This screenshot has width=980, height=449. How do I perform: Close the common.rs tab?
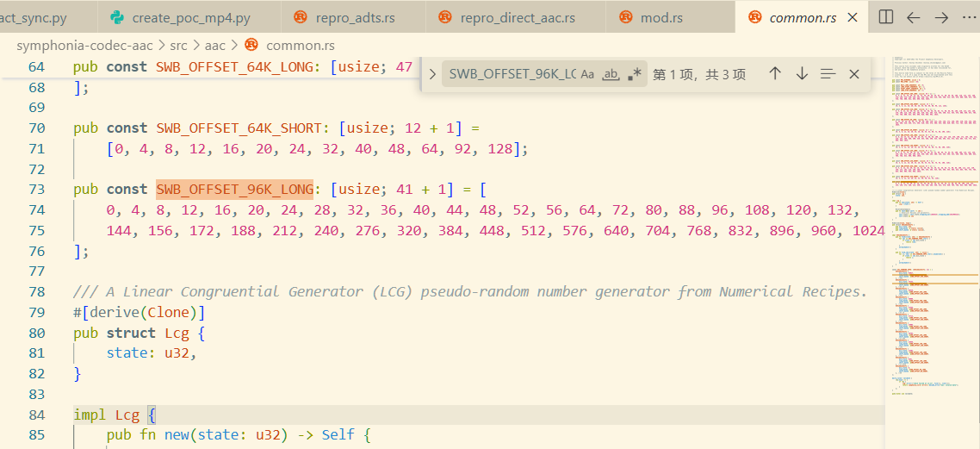coord(853,17)
